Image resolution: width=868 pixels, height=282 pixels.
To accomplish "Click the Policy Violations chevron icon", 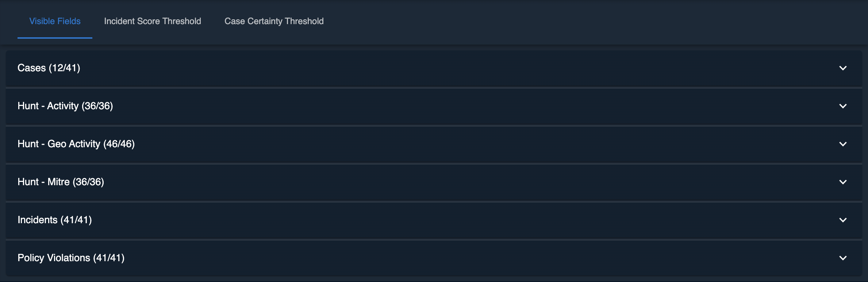I will 843,258.
